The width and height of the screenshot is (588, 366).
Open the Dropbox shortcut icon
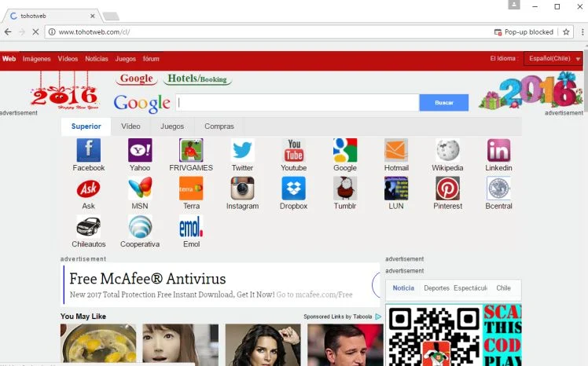tap(294, 188)
